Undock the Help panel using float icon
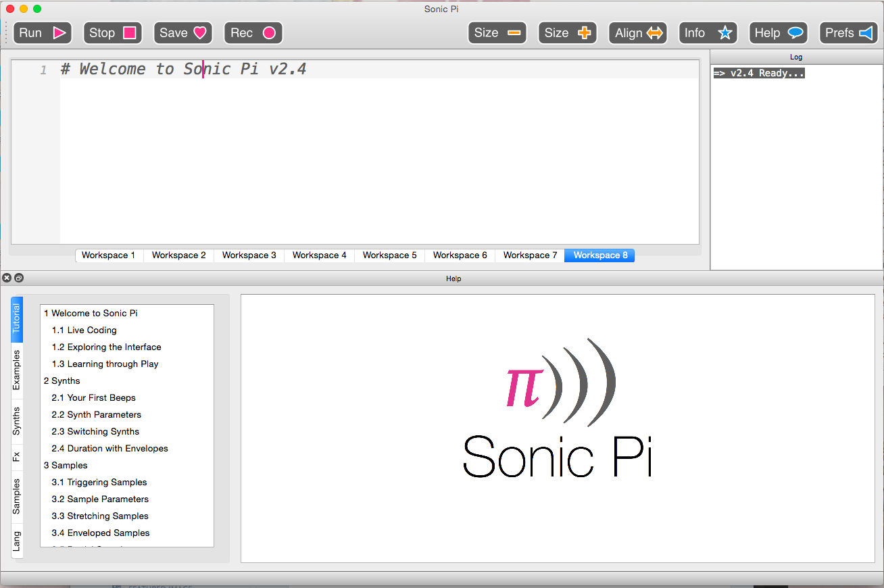This screenshot has height=588, width=884. click(19, 278)
